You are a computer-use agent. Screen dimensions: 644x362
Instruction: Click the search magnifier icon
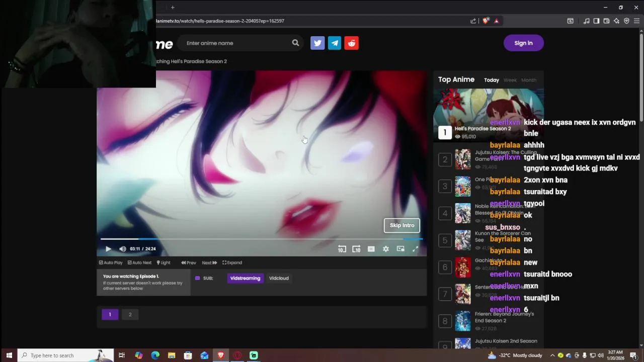[295, 43]
